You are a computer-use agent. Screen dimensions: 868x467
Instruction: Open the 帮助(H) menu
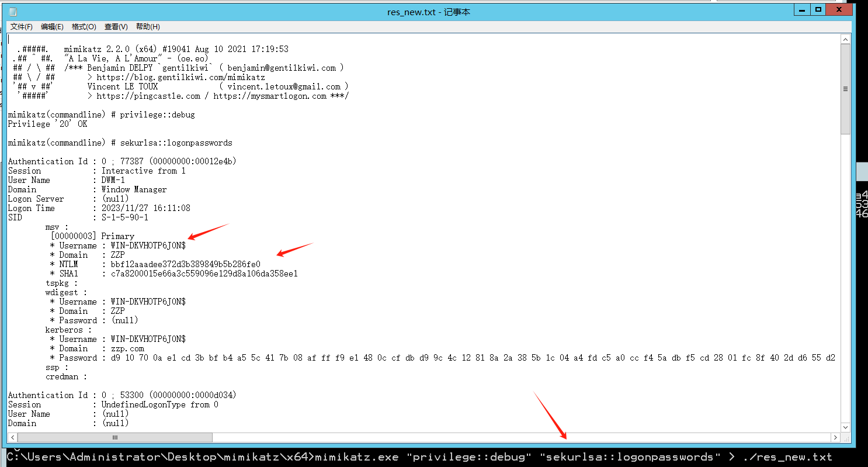point(148,27)
